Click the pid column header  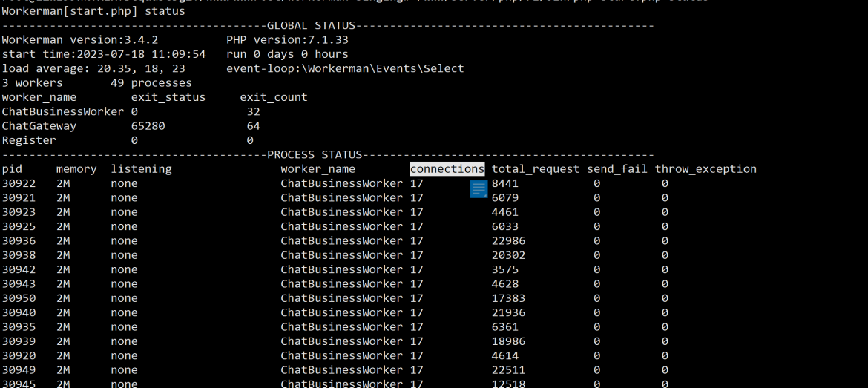click(x=12, y=169)
